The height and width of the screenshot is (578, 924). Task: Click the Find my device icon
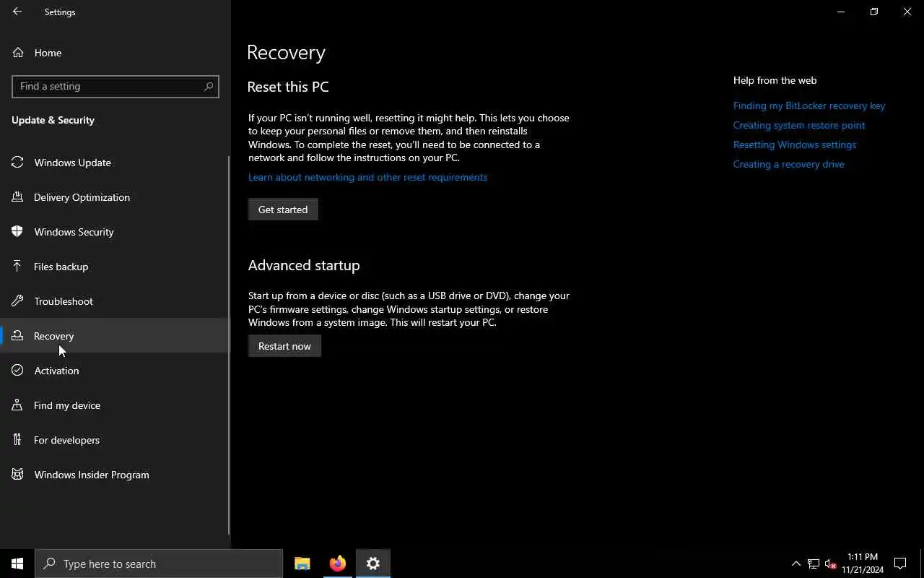pyautogui.click(x=18, y=405)
